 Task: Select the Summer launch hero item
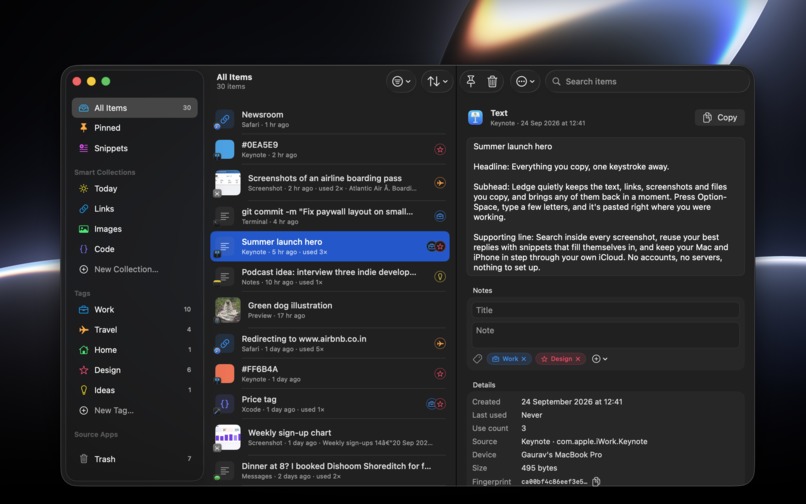coord(330,246)
